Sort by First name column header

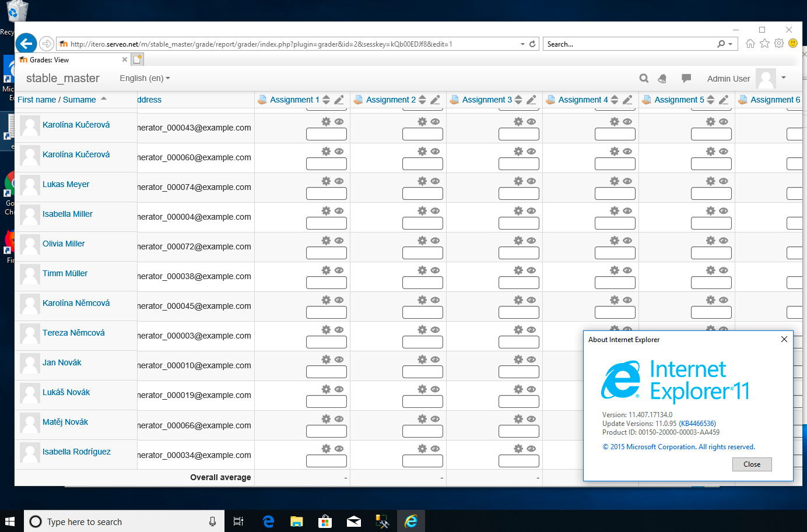(37, 100)
